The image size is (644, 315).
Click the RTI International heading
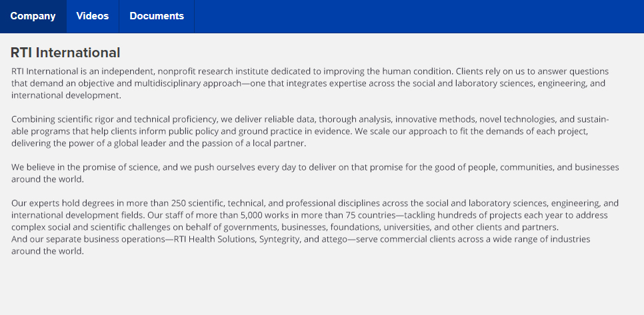coord(65,53)
